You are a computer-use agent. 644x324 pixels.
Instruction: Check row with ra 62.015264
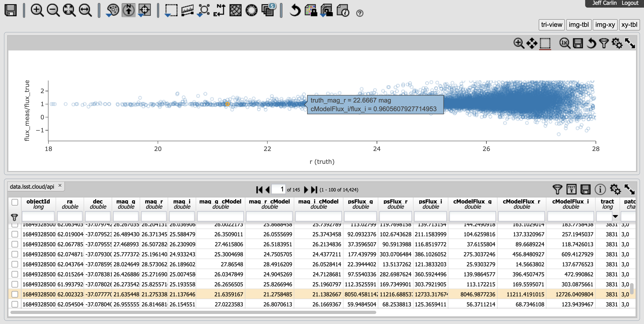click(x=15, y=274)
